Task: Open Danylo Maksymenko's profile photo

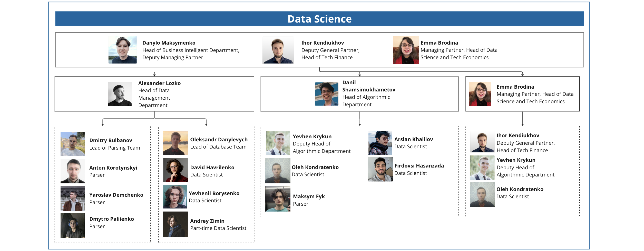Action: click(x=122, y=50)
